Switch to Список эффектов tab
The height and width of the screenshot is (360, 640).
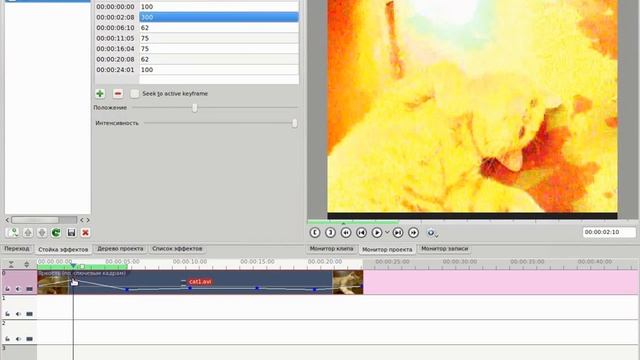(x=177, y=249)
